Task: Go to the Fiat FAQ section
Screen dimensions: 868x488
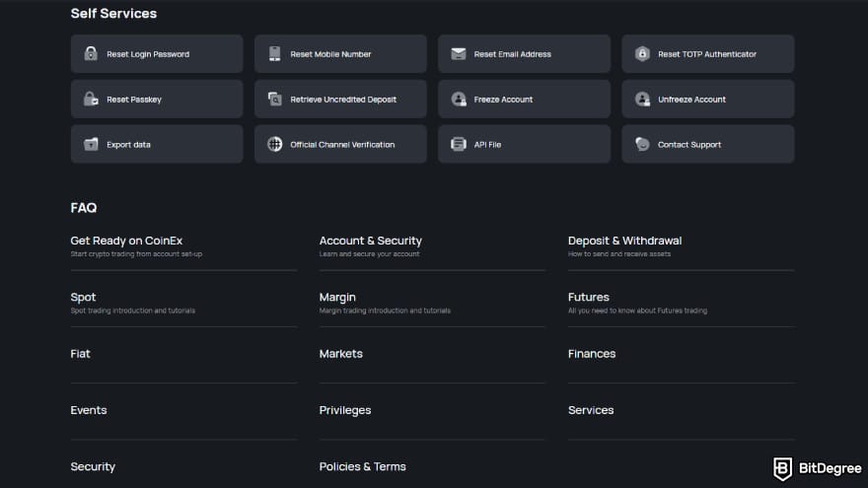Action: (80, 354)
